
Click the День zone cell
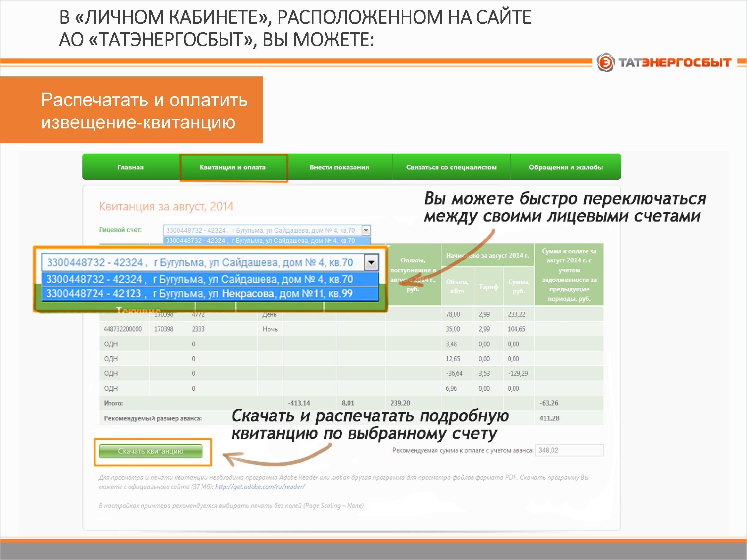click(x=269, y=314)
